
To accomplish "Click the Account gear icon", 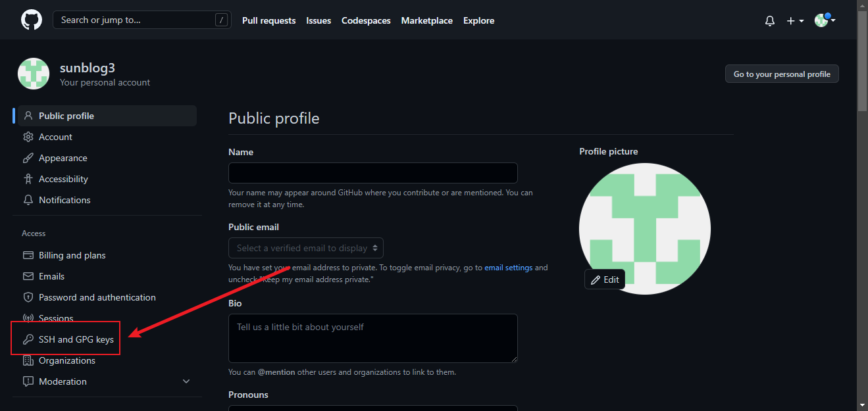I will (x=28, y=137).
